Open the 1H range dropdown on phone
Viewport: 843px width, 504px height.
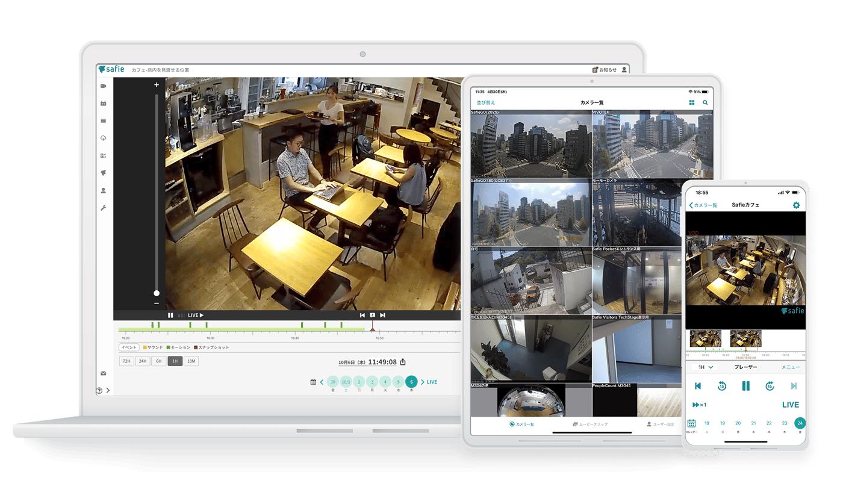[x=706, y=367]
